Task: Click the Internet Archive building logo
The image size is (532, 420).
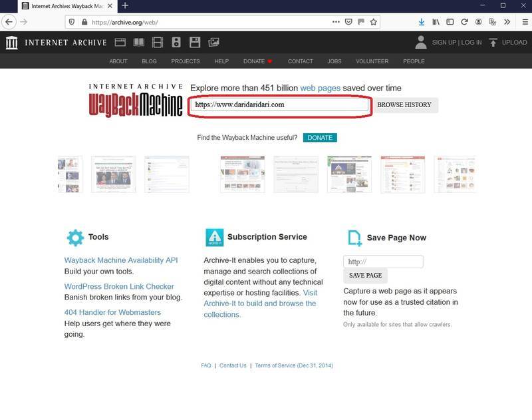Action: pos(12,43)
